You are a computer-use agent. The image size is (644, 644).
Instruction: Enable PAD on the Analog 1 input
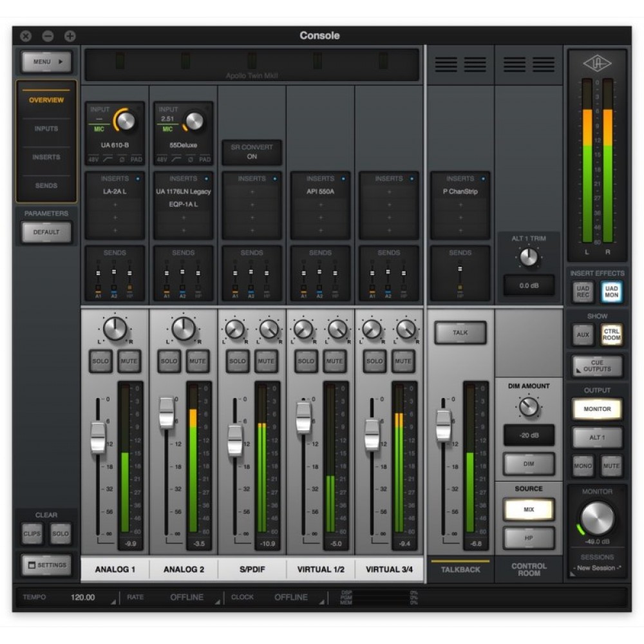pos(136,159)
